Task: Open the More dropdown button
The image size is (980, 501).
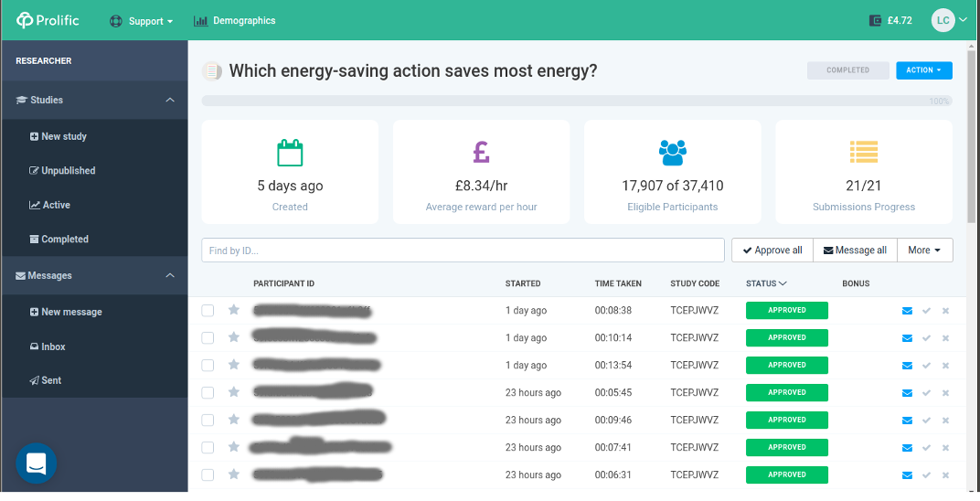Action: 924,250
